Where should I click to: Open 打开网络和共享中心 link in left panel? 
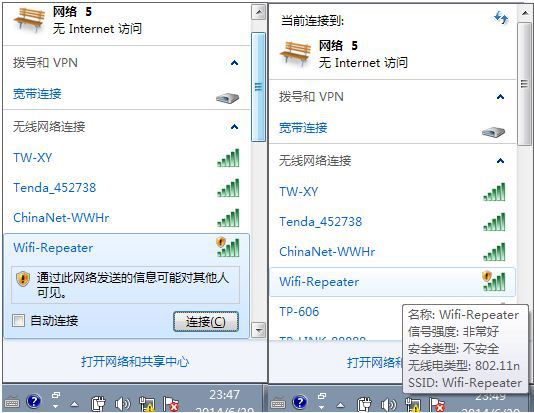[135, 362]
